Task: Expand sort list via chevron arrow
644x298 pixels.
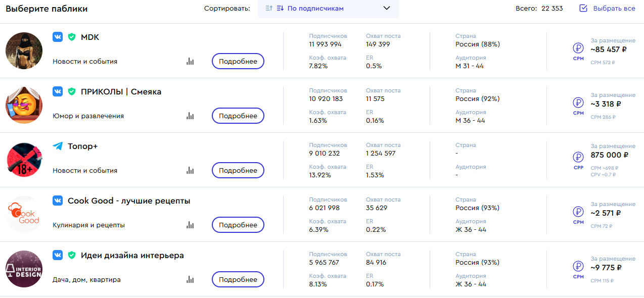Action: [387, 8]
